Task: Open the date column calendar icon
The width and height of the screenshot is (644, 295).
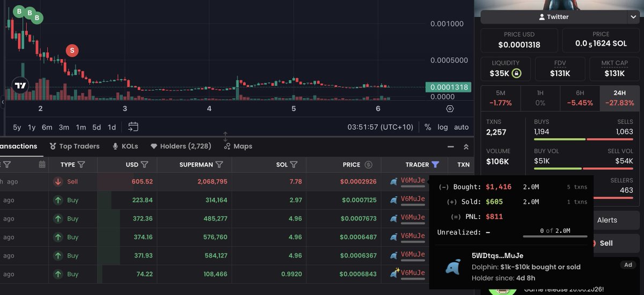Action: click(42, 165)
